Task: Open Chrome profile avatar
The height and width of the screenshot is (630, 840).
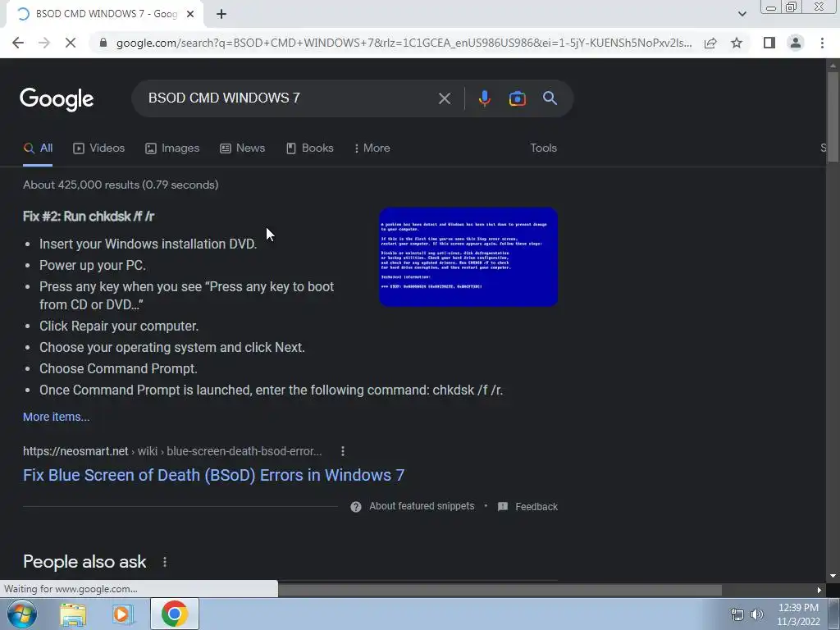Action: click(796, 43)
